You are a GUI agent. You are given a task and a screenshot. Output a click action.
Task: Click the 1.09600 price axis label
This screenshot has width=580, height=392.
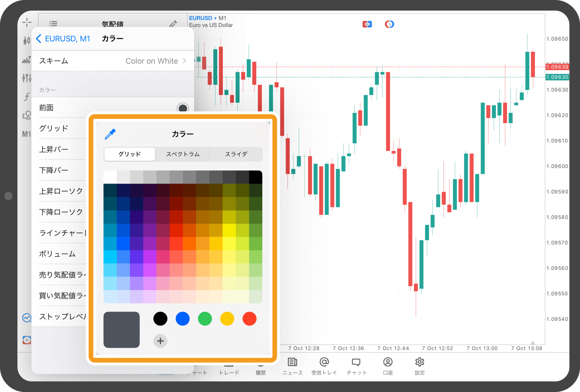coord(557,166)
